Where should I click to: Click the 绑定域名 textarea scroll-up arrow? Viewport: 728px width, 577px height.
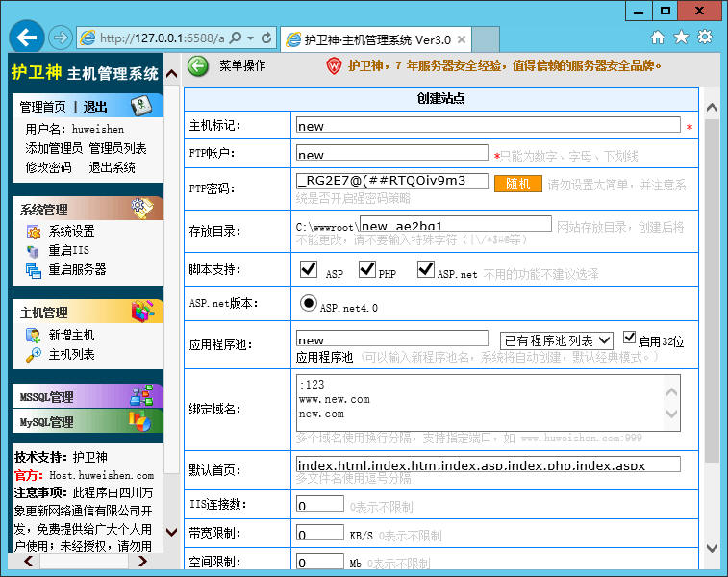671,392
